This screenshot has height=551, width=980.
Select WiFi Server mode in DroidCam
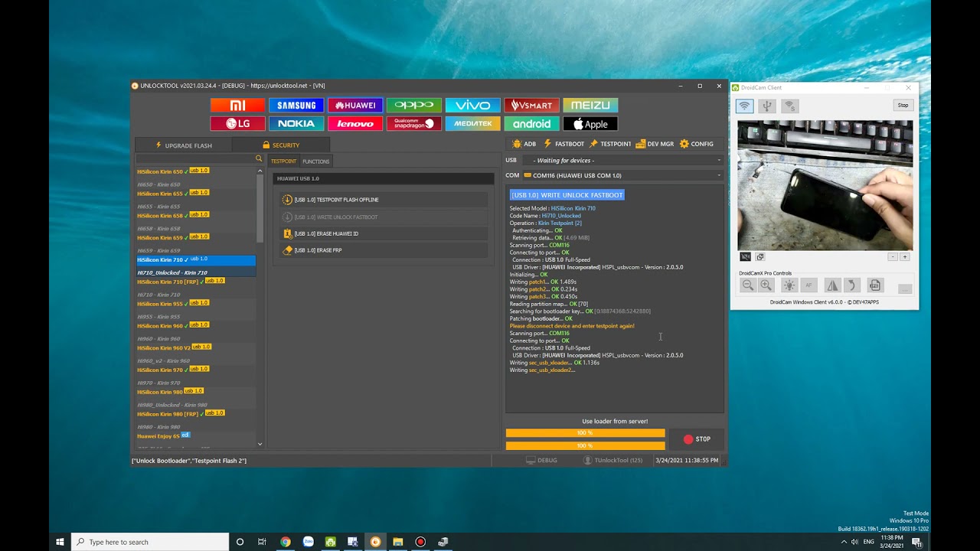point(790,106)
